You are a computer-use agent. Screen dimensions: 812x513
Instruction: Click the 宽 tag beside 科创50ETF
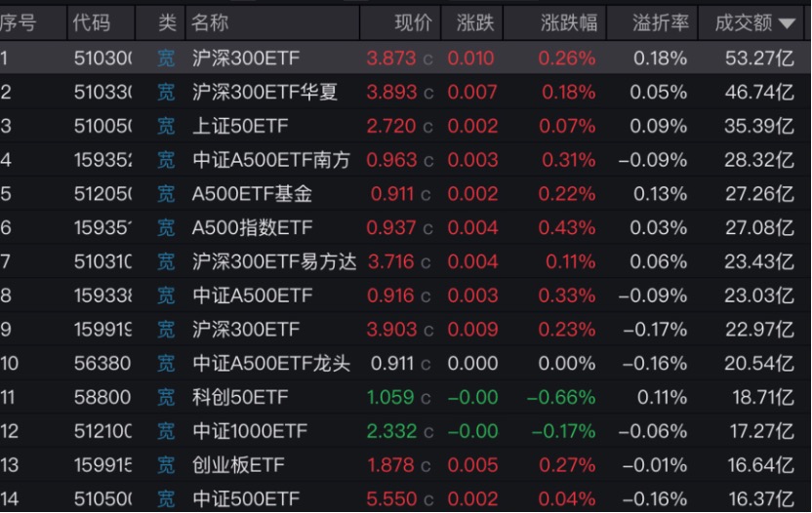[166, 397]
